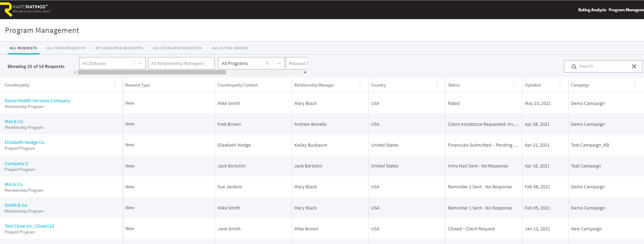644x244 pixels.
Task: Select 'Intro Mail Sent - No Response' status
Action: (478, 166)
